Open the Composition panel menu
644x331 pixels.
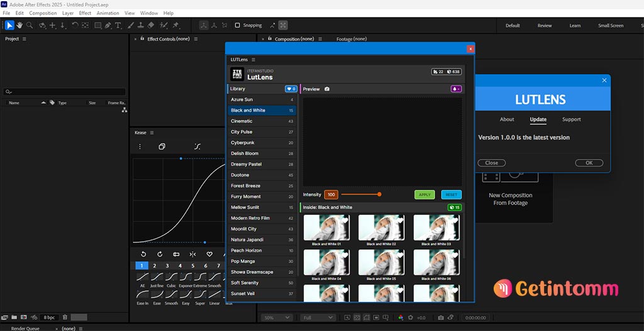[x=320, y=39]
